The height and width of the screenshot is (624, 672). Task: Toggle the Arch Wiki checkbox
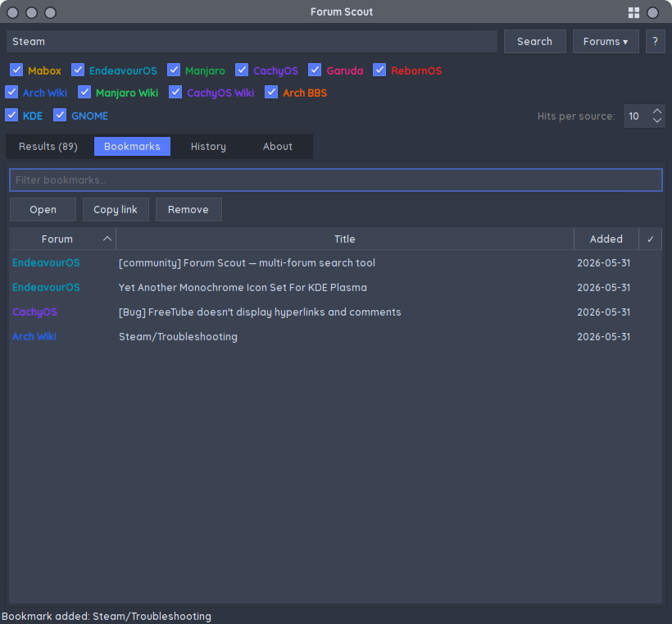pos(11,92)
